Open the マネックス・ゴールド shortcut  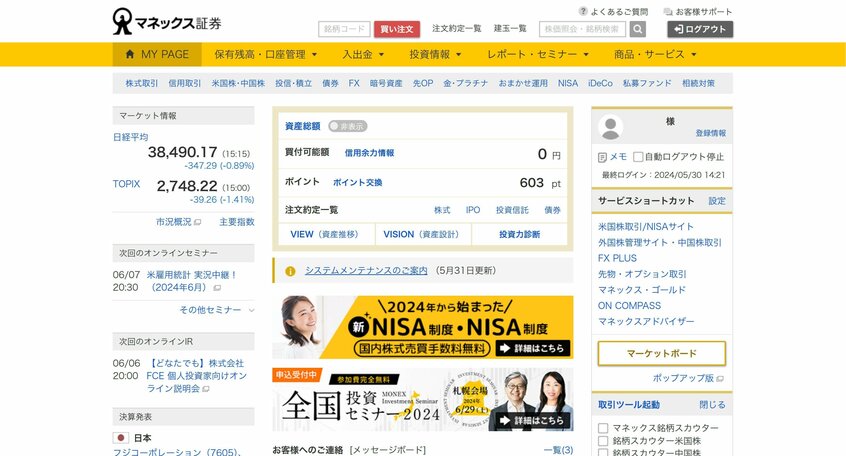click(x=642, y=290)
